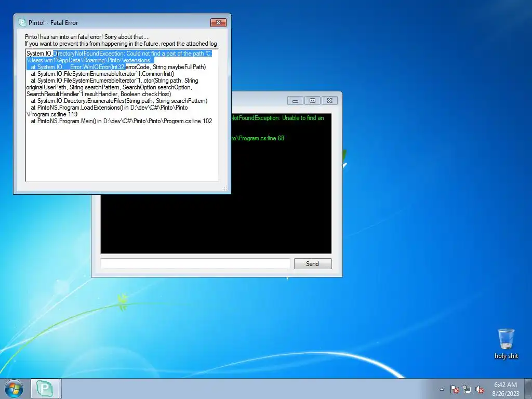Click the 'Pinto! - Fatal Error' title text
532x399 pixels.
tap(54, 23)
